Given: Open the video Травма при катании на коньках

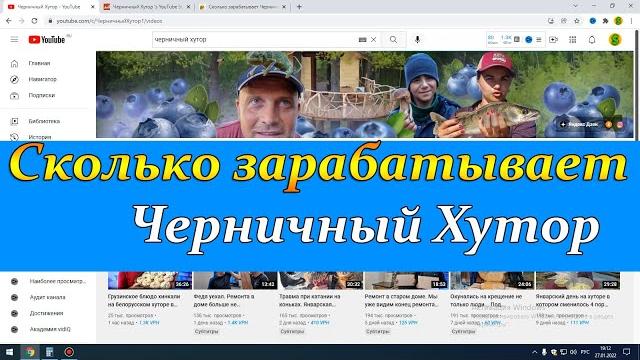Looking at the screenshot, I should click(310, 300).
